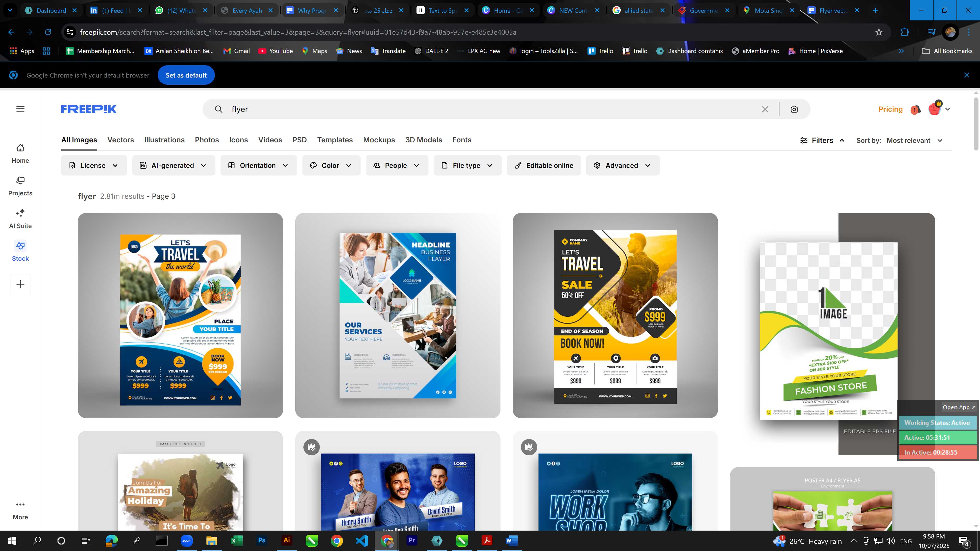Click Open App in tracker widget
This screenshot has width=980, height=551.
[x=959, y=407]
